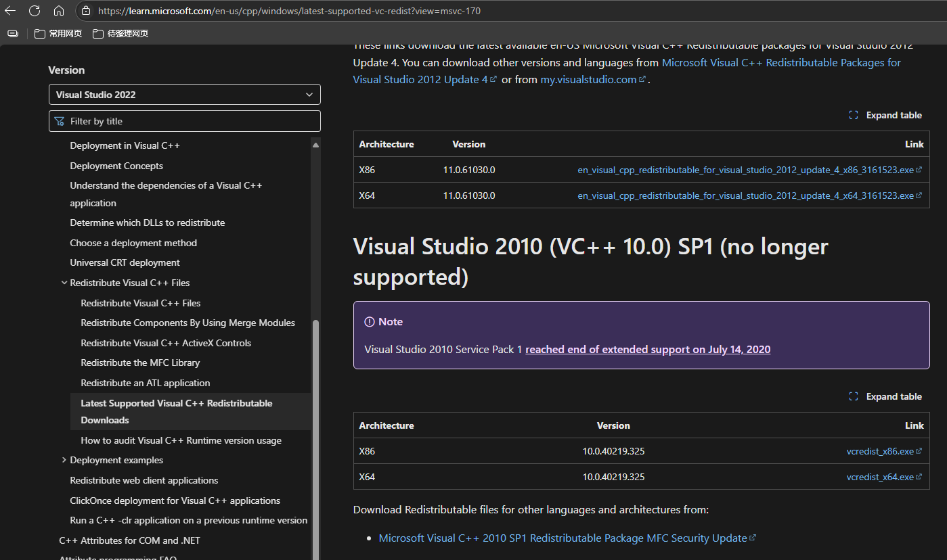Download the 2012 Update 4 x64 redistributable
Screen dimensions: 947x560
[745, 195]
